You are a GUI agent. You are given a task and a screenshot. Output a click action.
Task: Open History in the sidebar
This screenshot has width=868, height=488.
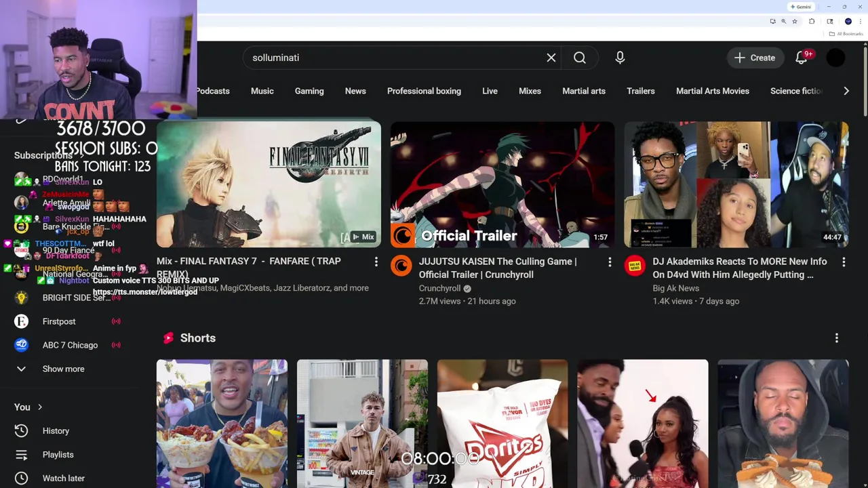click(x=56, y=430)
